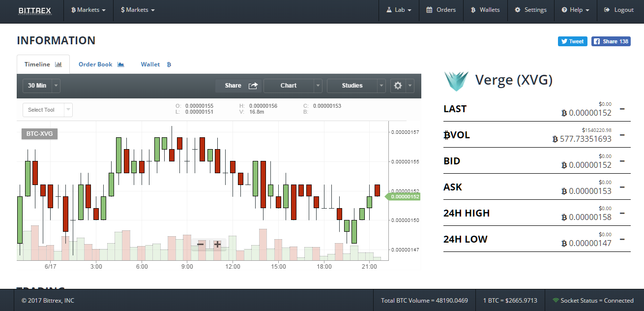Expand the 30 Min interval dropdown arrow
Image resolution: width=644 pixels, height=311 pixels.
(x=56, y=86)
